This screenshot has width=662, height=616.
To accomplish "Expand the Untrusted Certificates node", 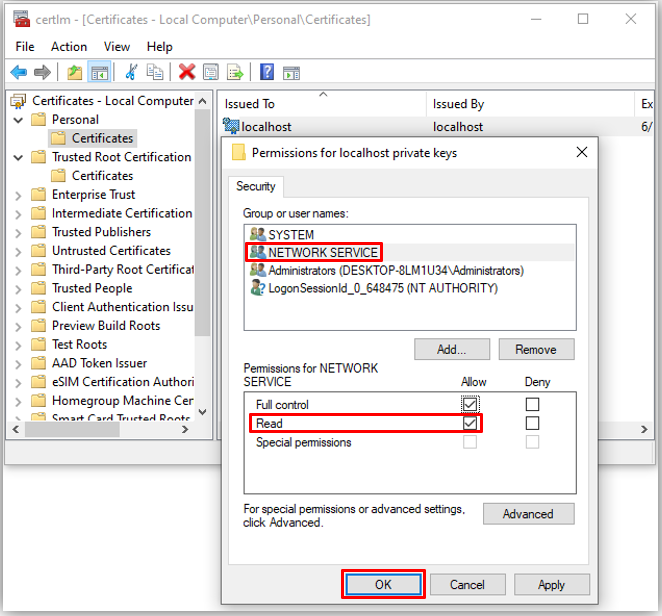I will coord(18,252).
